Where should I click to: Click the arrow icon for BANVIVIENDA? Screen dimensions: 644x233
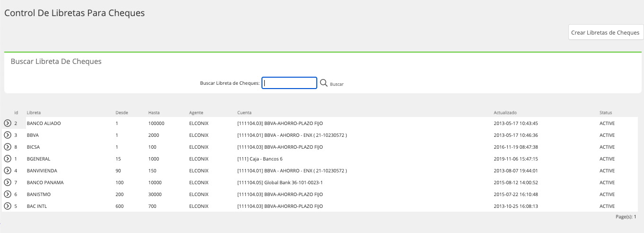[x=8, y=170]
